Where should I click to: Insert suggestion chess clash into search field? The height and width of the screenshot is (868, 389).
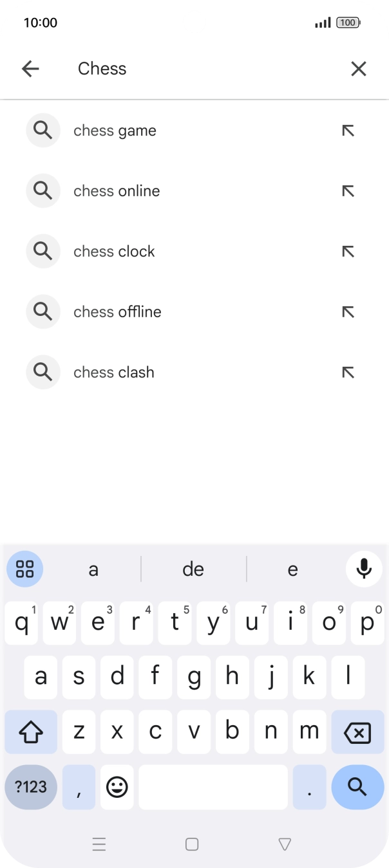pos(348,372)
